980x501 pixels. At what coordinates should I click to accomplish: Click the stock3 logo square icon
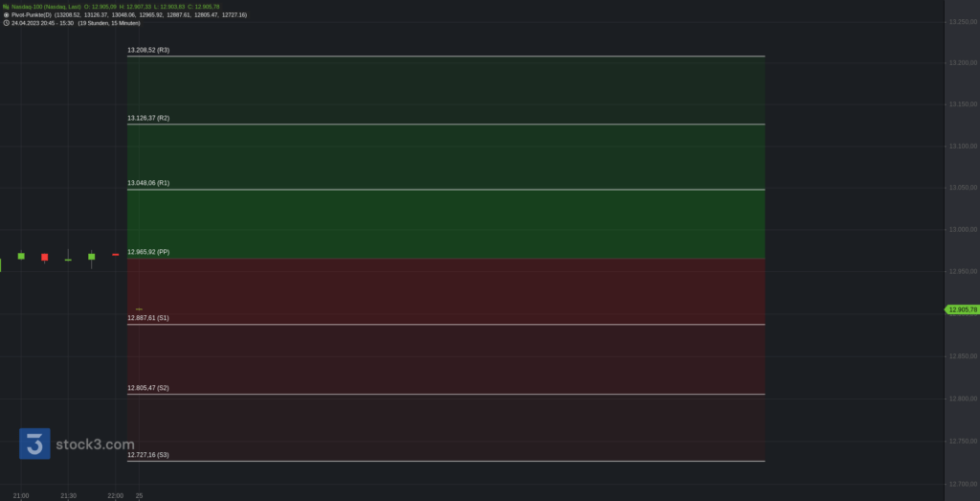click(35, 444)
